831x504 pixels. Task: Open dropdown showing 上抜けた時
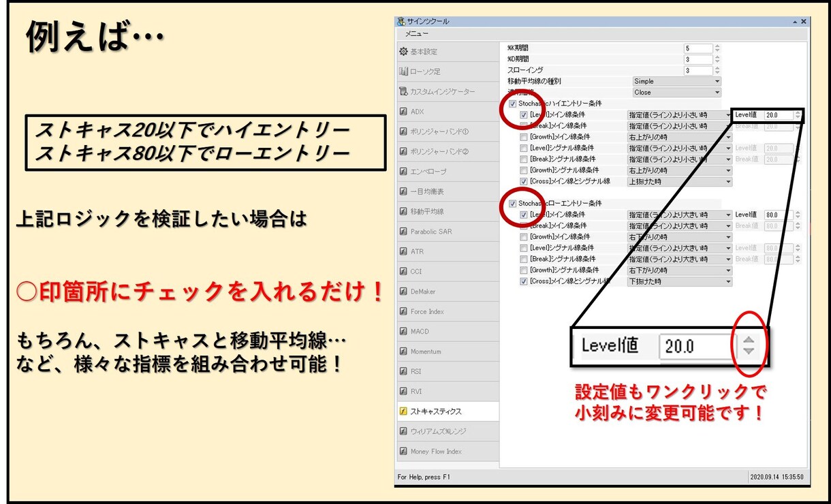coord(680,181)
